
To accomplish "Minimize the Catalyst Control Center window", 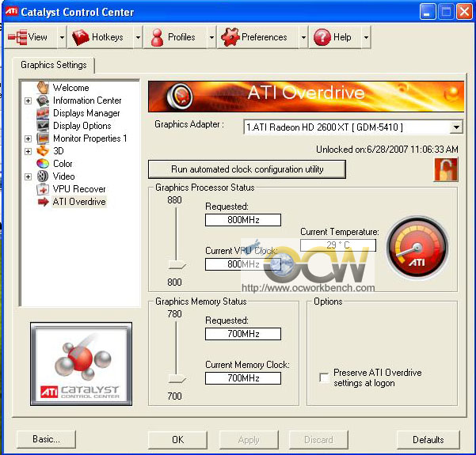I will click(x=428, y=12).
